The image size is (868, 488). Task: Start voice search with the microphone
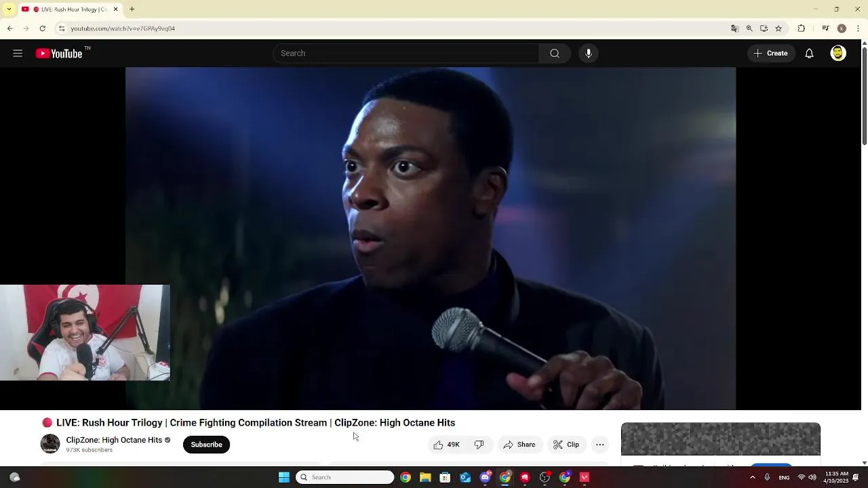[x=589, y=54]
